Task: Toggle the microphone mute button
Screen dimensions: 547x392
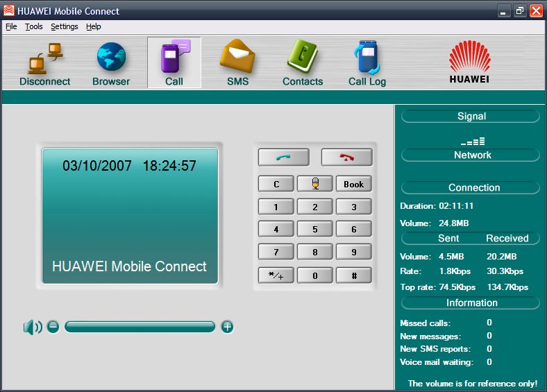Action: pos(315,184)
